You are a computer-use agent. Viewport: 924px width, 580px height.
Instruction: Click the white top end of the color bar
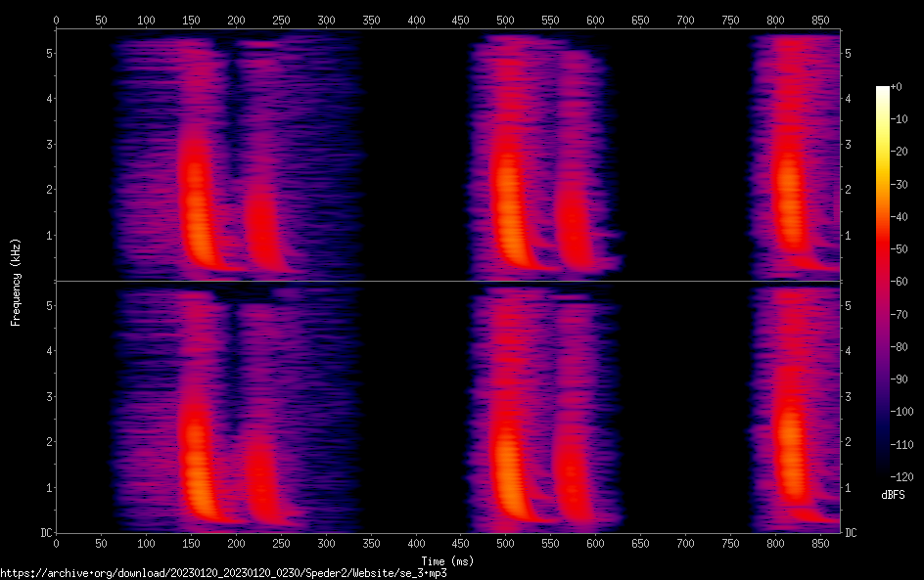(883, 91)
